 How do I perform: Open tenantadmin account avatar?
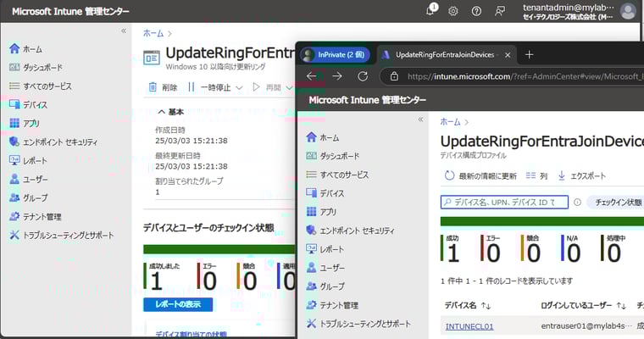pyautogui.click(x=628, y=11)
